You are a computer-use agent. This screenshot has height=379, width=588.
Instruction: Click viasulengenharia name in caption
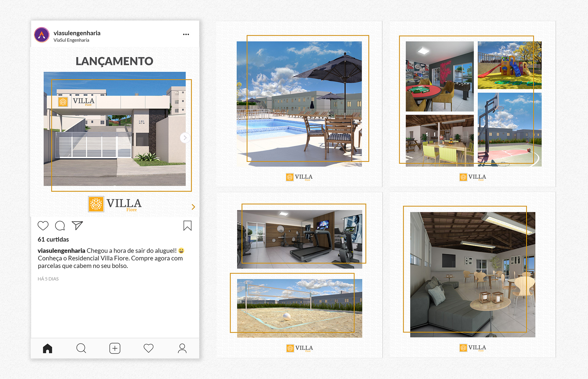(61, 251)
